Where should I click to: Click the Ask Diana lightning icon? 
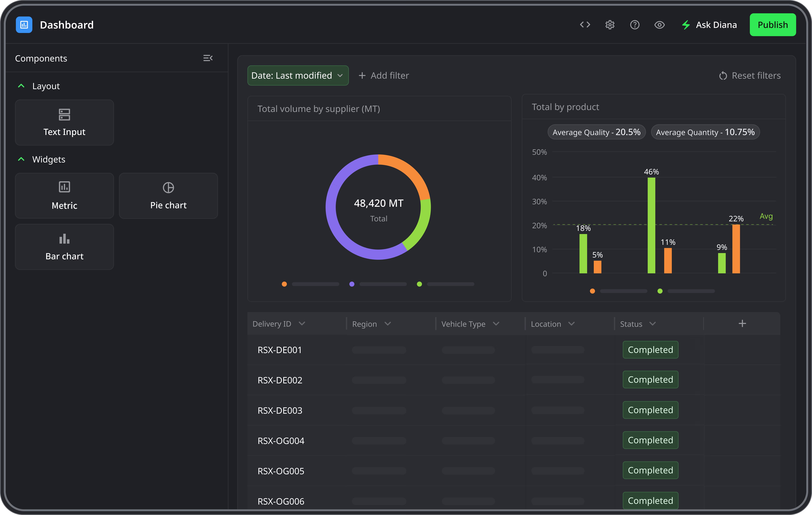pyautogui.click(x=686, y=25)
